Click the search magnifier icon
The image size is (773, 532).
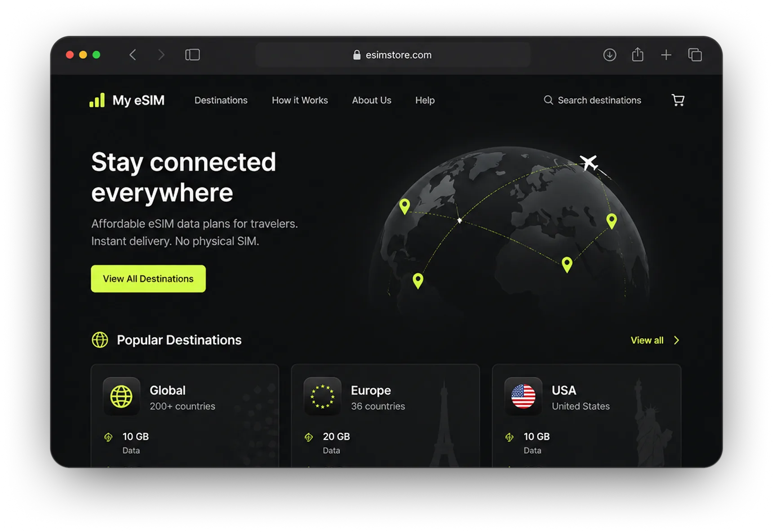(x=548, y=100)
